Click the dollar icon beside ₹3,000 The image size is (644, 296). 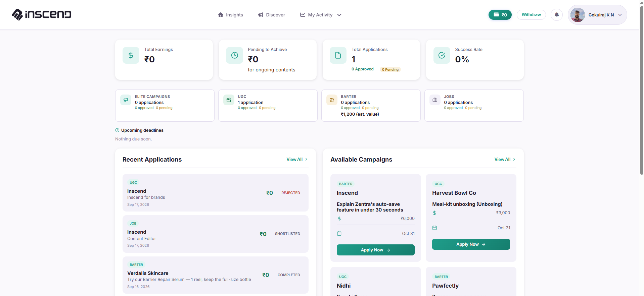(434, 213)
